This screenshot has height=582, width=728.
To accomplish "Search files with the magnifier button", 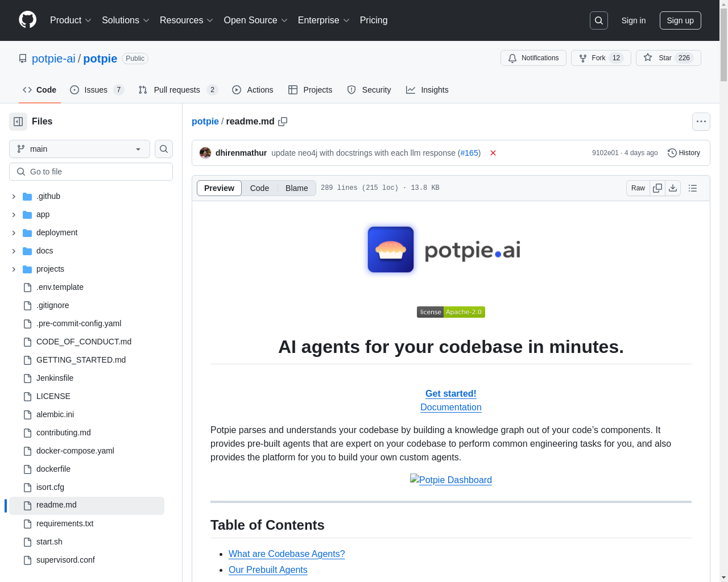I will point(164,149).
